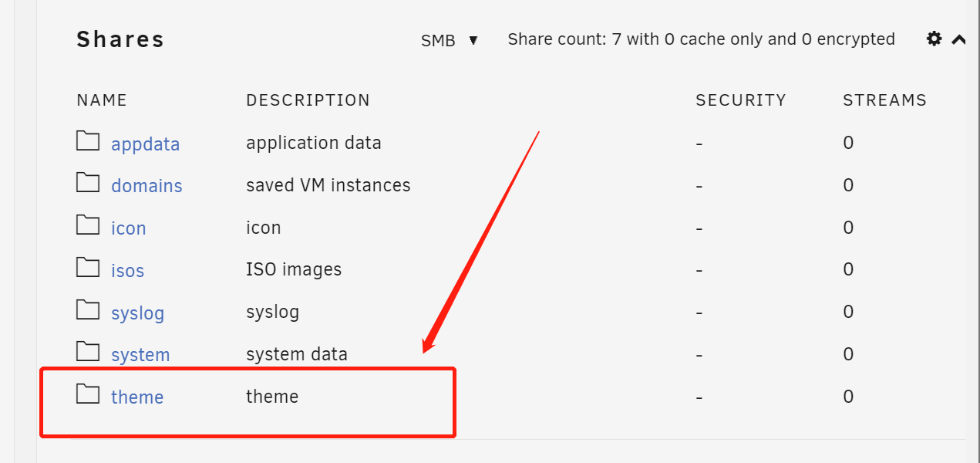Screen dimensions: 980x463
Task: Click the system folder icon
Action: [x=88, y=353]
